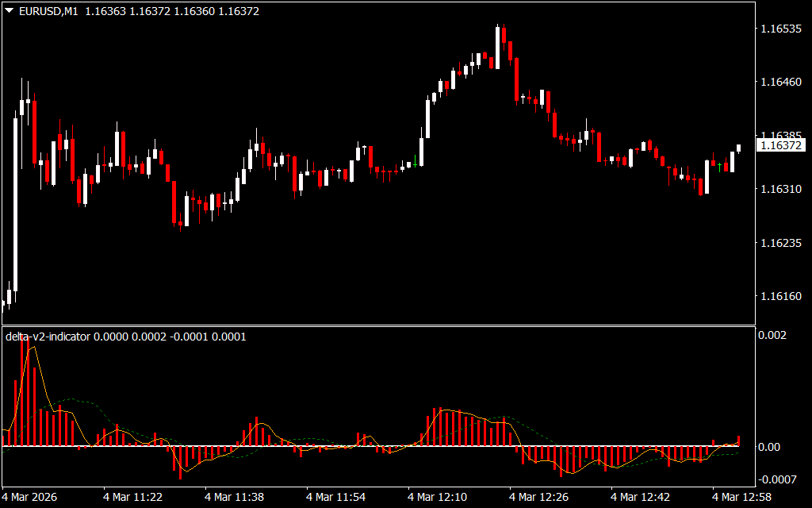Select the most recent white candle
This screenshot has width=812, height=508.
click(738, 148)
